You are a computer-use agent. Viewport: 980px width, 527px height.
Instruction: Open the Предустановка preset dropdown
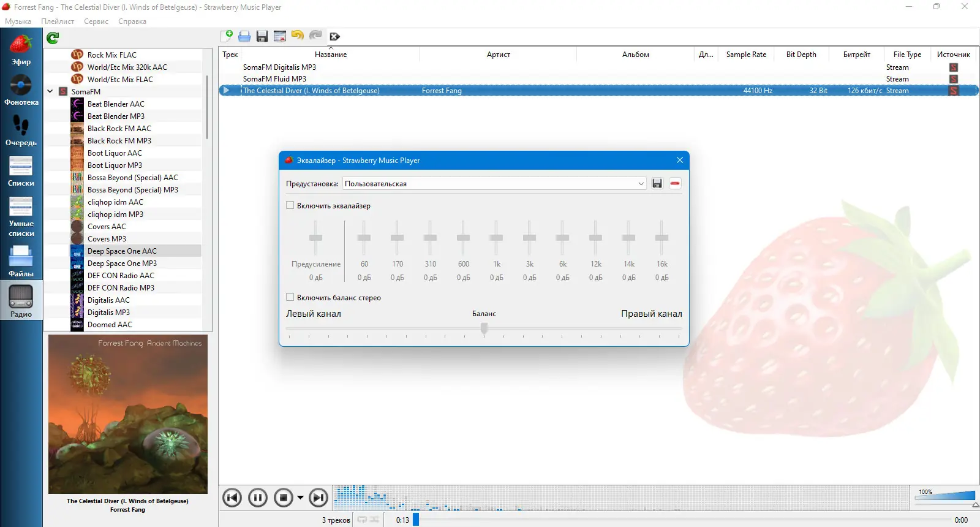click(x=494, y=183)
